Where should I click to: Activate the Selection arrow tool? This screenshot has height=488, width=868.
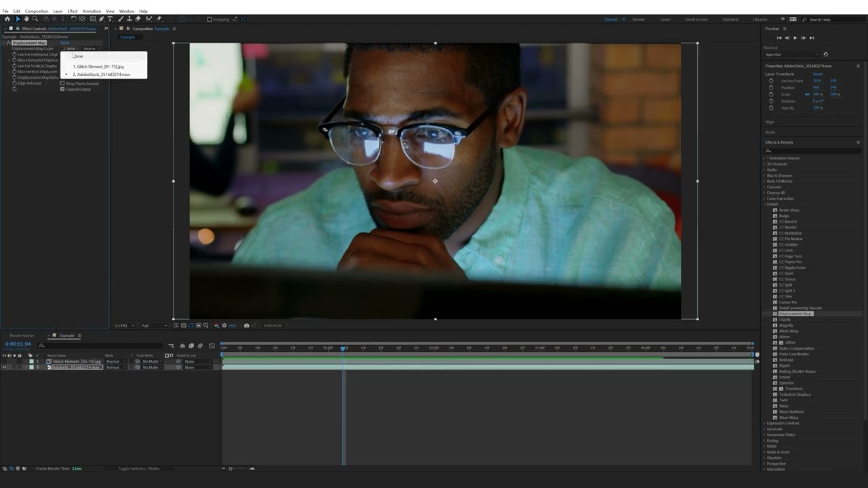[x=18, y=19]
